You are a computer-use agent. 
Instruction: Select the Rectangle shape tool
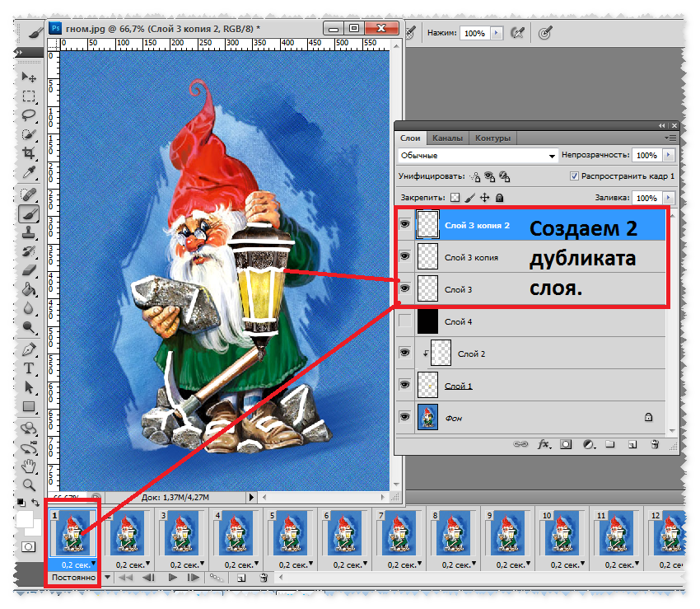pyautogui.click(x=29, y=406)
